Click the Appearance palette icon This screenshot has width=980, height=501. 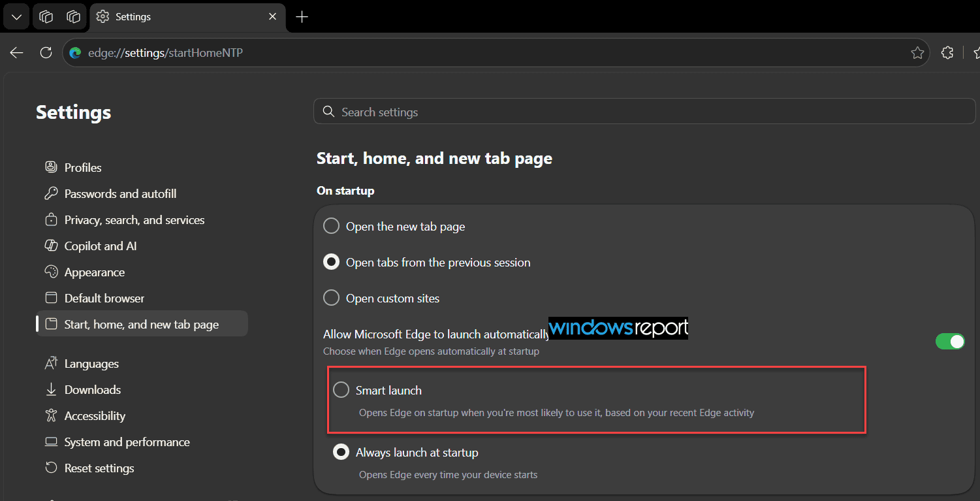pyautogui.click(x=51, y=272)
